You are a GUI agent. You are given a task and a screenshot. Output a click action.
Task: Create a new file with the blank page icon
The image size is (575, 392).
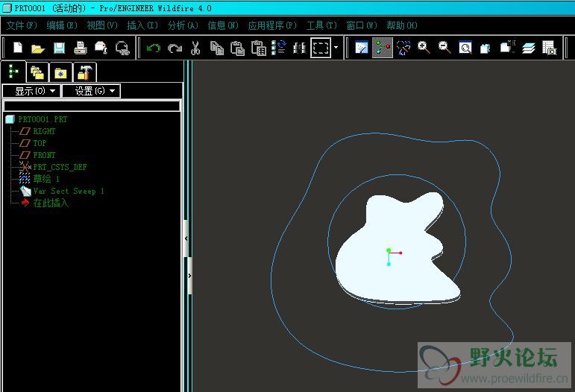[18, 48]
